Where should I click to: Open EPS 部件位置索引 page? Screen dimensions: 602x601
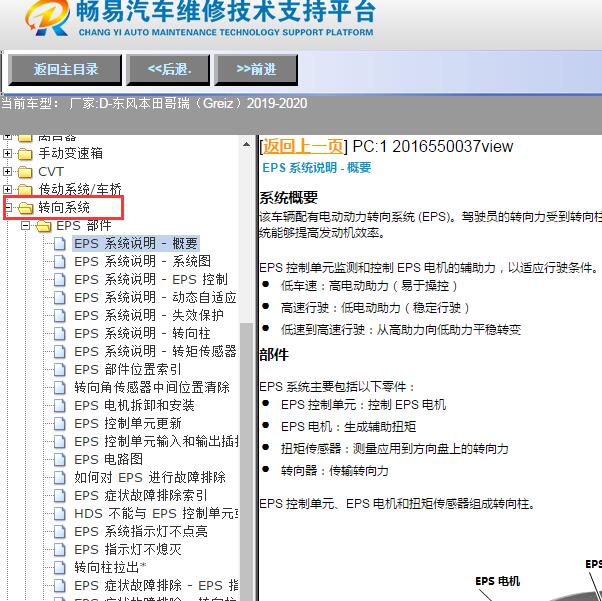click(x=127, y=369)
